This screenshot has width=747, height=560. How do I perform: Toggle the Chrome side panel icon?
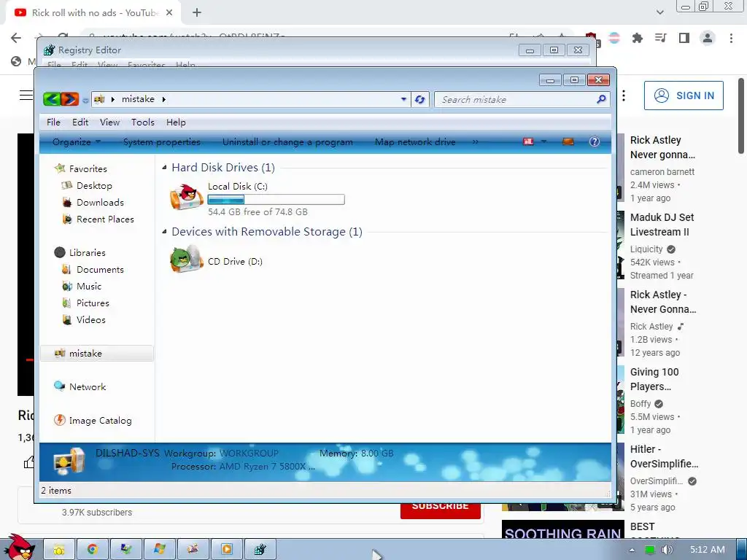684,38
